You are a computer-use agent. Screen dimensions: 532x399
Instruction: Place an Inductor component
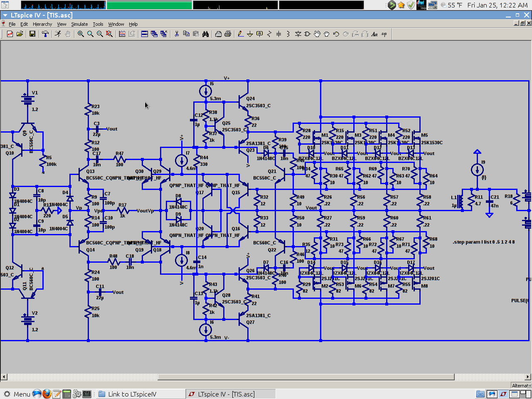[288, 34]
